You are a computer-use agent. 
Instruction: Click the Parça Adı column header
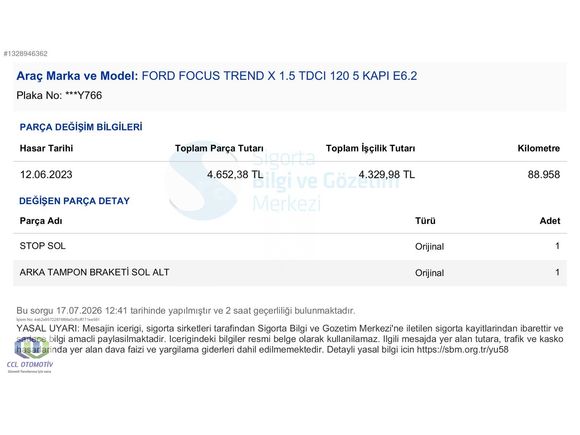pos(41,221)
